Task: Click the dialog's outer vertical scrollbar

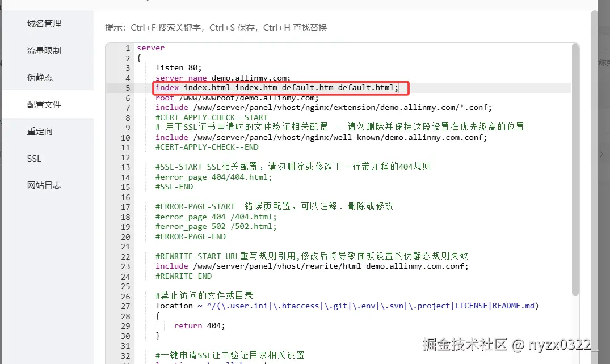Action: (595, 187)
